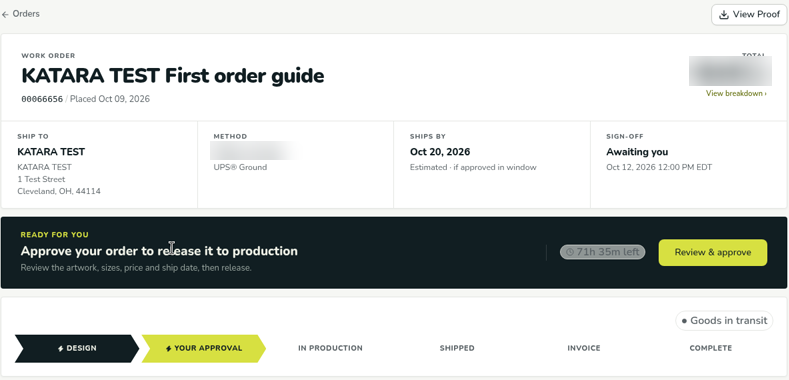Select the Complete stage step
The width and height of the screenshot is (789, 380).
[x=711, y=348]
